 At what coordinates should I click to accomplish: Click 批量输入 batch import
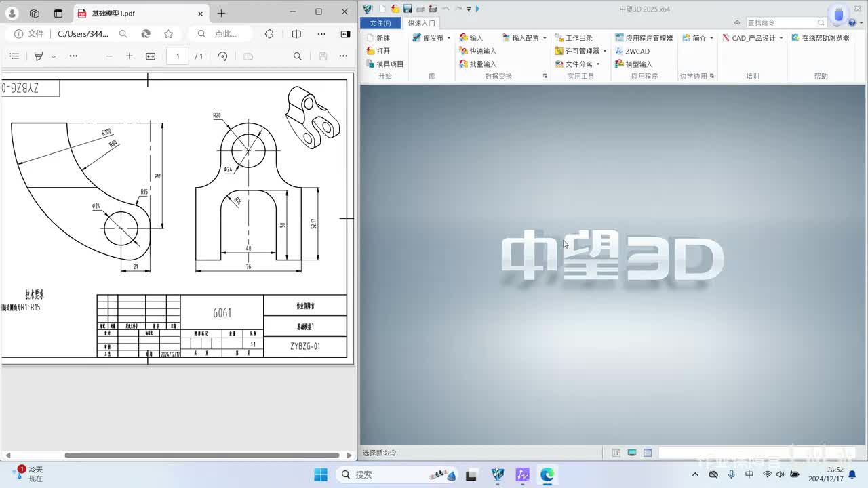pyautogui.click(x=478, y=64)
